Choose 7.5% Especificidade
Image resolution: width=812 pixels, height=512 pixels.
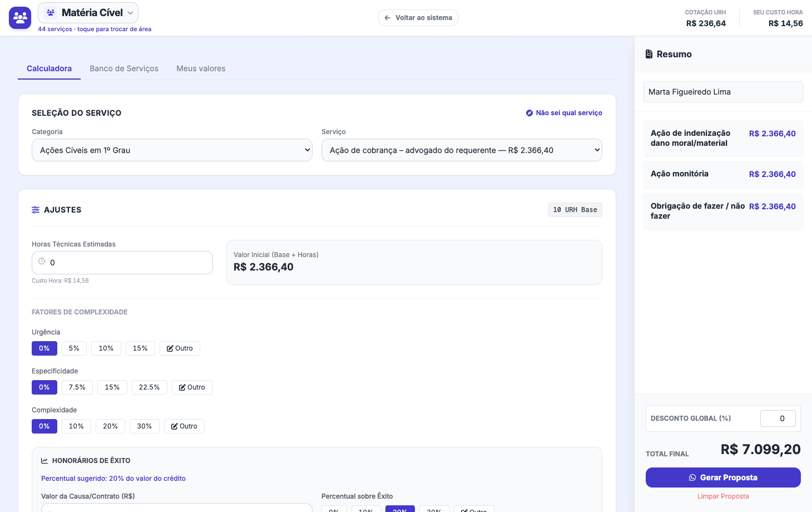click(77, 387)
